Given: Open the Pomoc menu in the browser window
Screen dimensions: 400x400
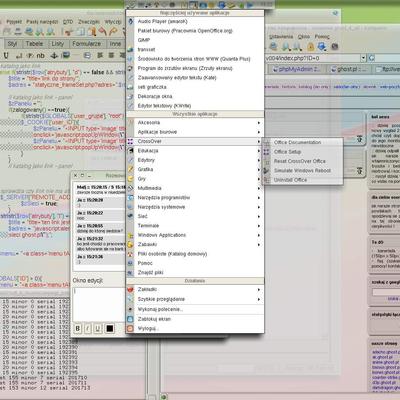Looking at the screenshot, I should click(322, 37).
